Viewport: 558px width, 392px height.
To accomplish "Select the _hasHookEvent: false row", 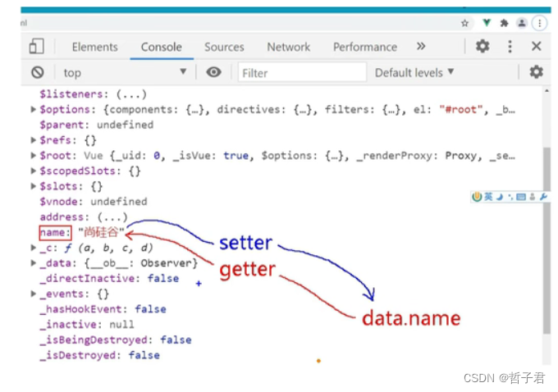I will [103, 309].
